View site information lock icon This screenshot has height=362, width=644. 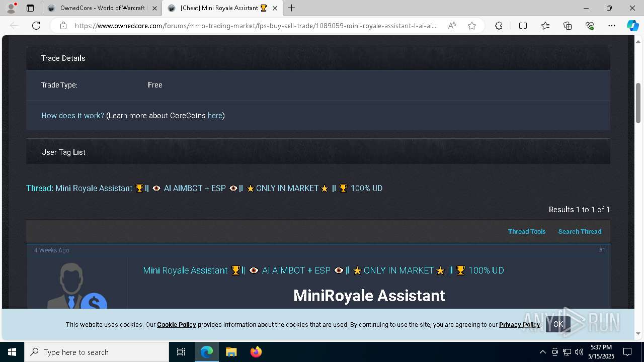click(x=63, y=26)
